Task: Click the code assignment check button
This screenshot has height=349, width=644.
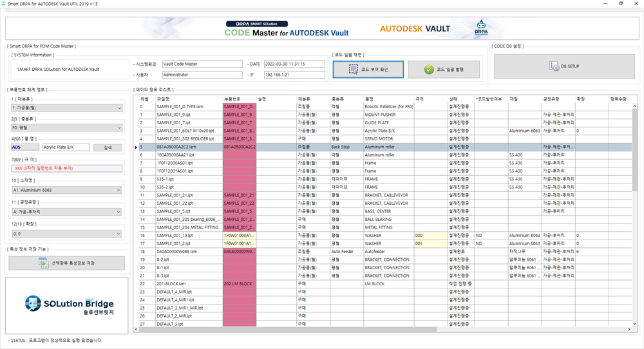Action: tap(368, 70)
